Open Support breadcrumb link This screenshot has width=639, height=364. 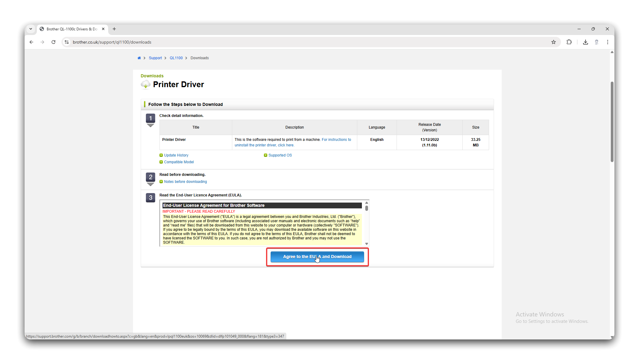[x=155, y=58]
